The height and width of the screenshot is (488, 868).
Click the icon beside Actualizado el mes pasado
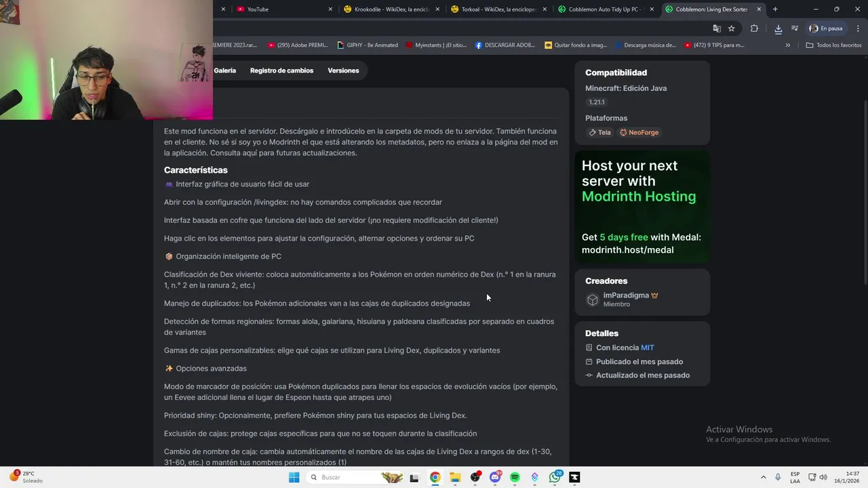(589, 375)
